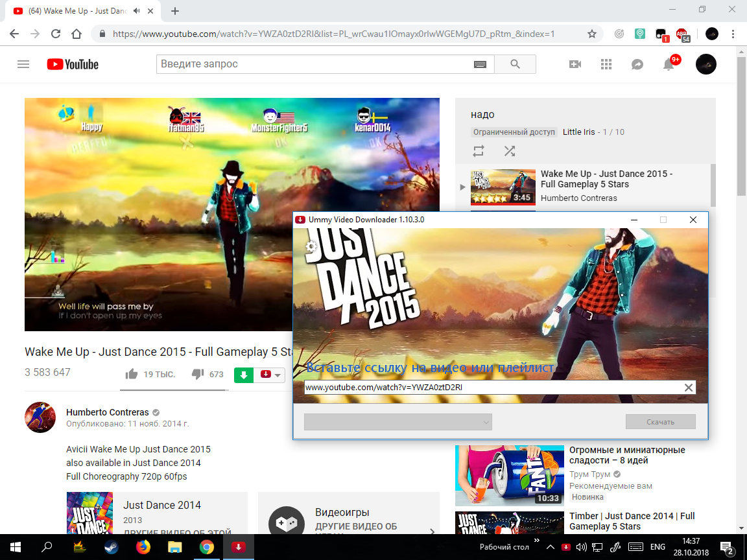
Task: Go back in Chrome
Action: (x=14, y=34)
